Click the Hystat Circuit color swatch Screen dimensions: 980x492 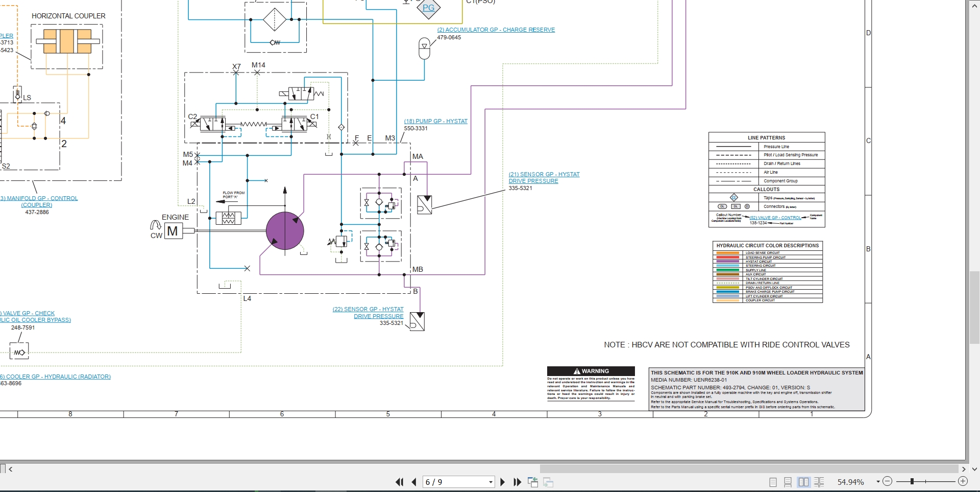coord(728,262)
